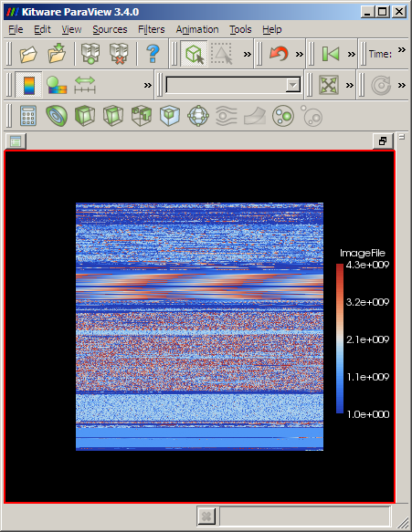Click the Connect to server icon

coord(90,54)
